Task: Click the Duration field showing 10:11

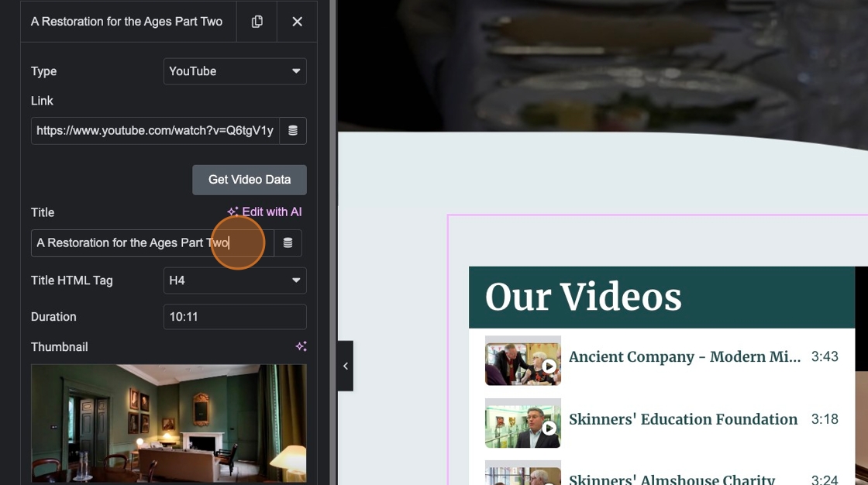Action: click(235, 317)
